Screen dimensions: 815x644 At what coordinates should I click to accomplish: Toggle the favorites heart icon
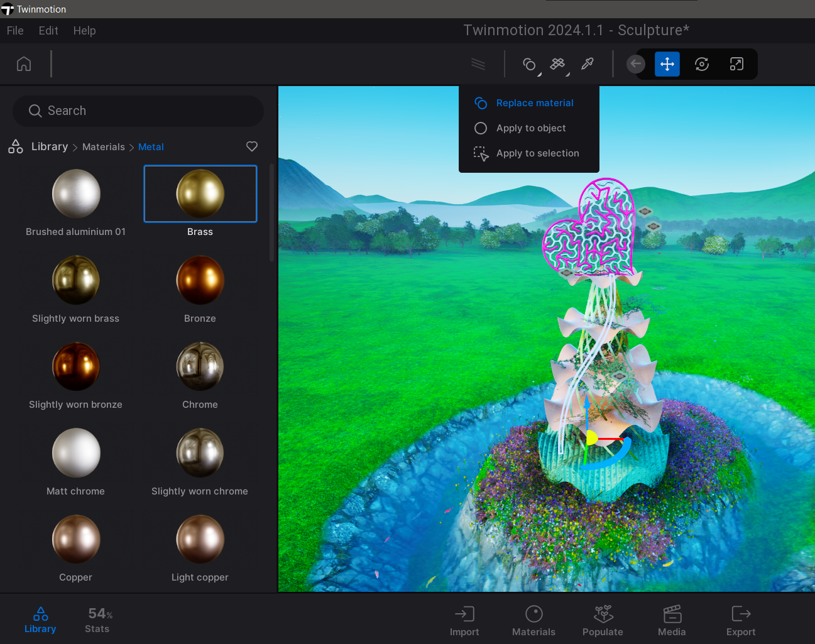(x=252, y=146)
